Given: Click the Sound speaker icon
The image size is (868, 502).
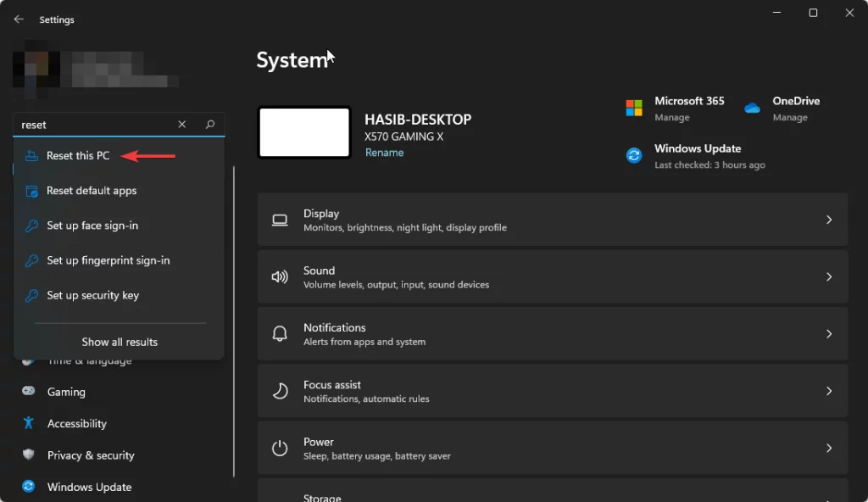Looking at the screenshot, I should click(x=280, y=276).
